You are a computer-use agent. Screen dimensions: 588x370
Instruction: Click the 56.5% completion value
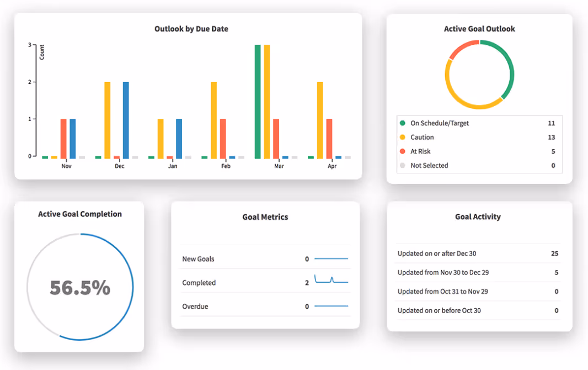tap(80, 288)
